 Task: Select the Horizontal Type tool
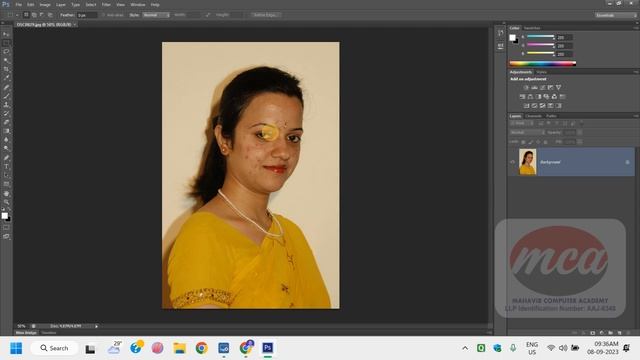coord(6,167)
